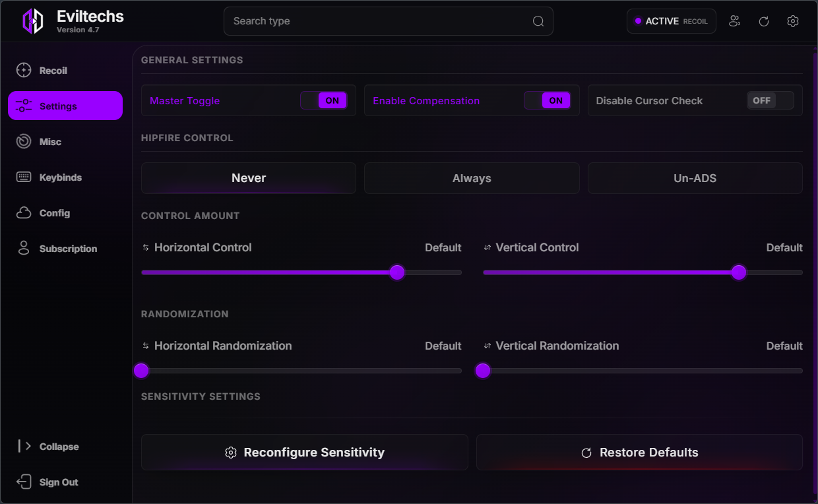Reset Horizontal Control via its Default label
The height and width of the screenshot is (504, 818).
pyautogui.click(x=443, y=247)
